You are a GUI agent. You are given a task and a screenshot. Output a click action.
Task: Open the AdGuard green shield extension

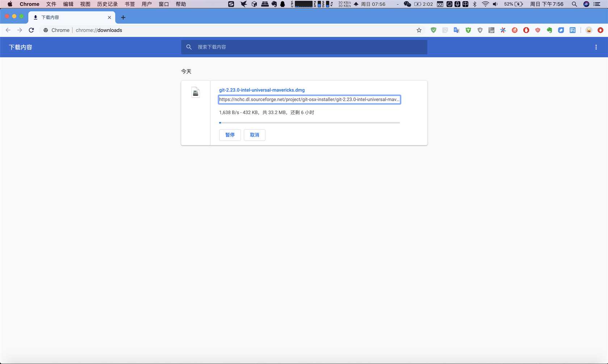coord(433,30)
